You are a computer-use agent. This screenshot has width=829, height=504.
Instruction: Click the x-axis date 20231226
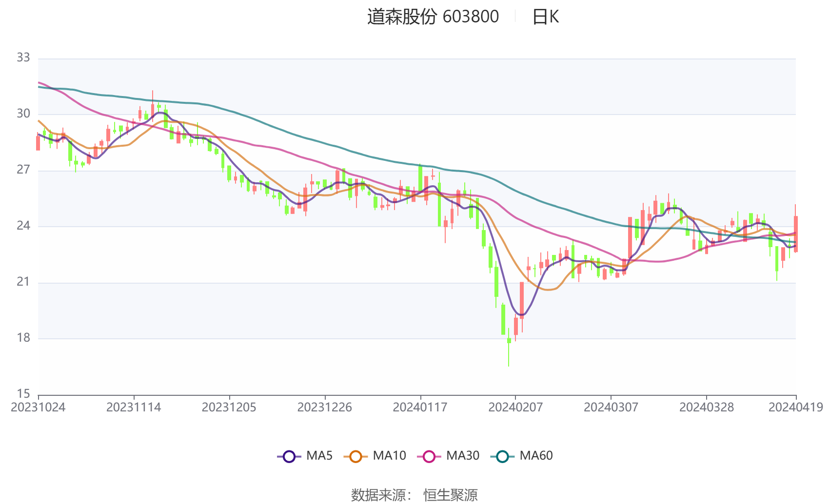(x=325, y=407)
